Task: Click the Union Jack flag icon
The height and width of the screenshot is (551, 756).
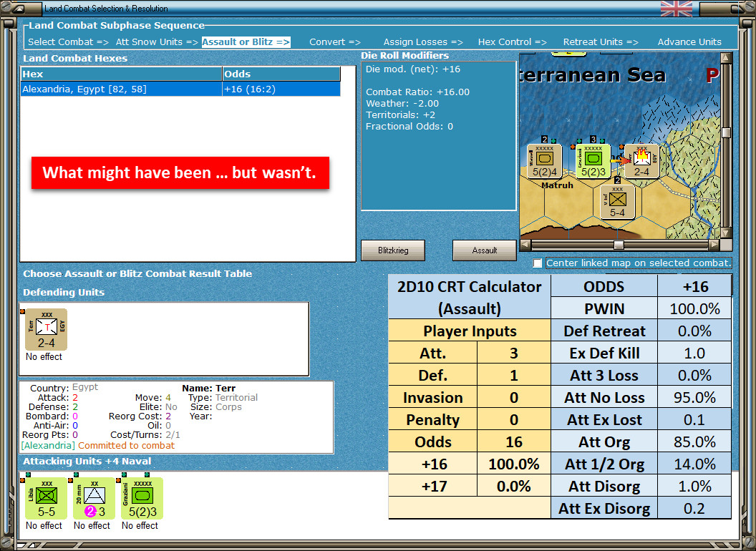Action: click(676, 9)
